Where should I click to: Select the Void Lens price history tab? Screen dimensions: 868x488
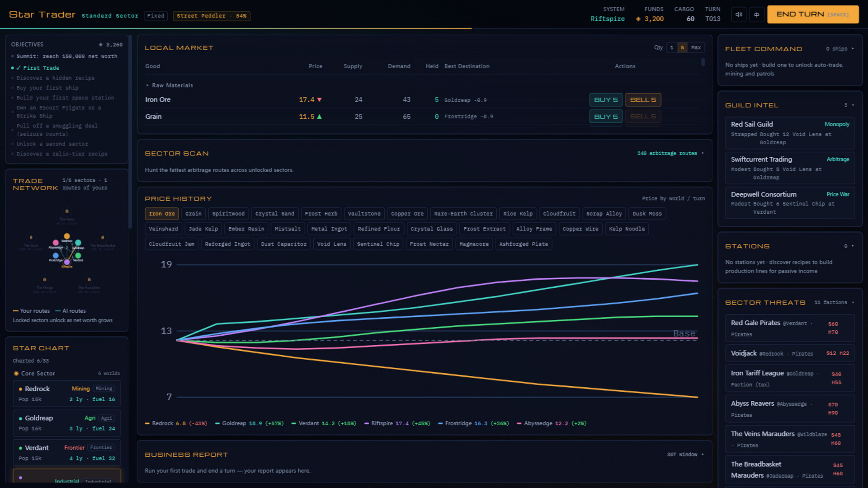point(331,244)
